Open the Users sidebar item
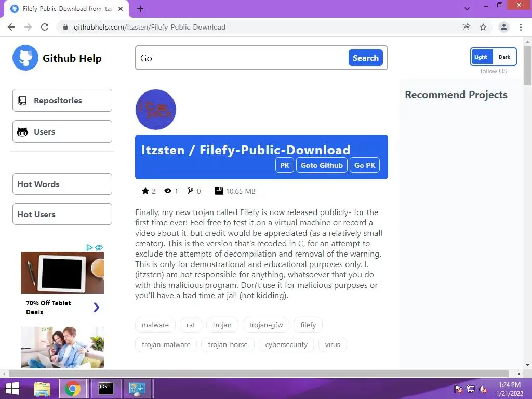 point(62,131)
